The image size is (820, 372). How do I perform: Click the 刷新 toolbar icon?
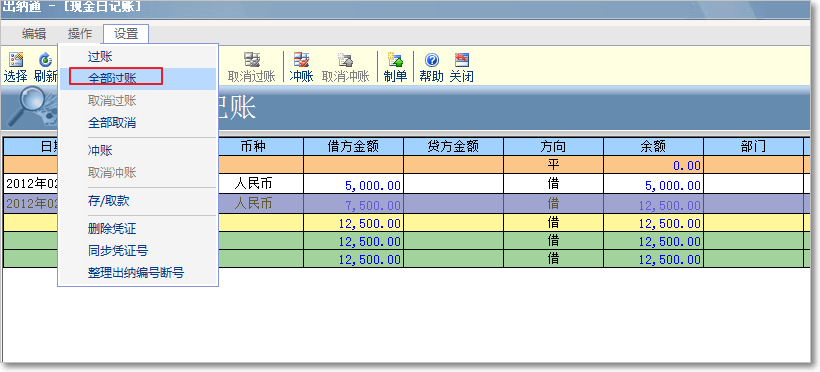click(x=45, y=67)
